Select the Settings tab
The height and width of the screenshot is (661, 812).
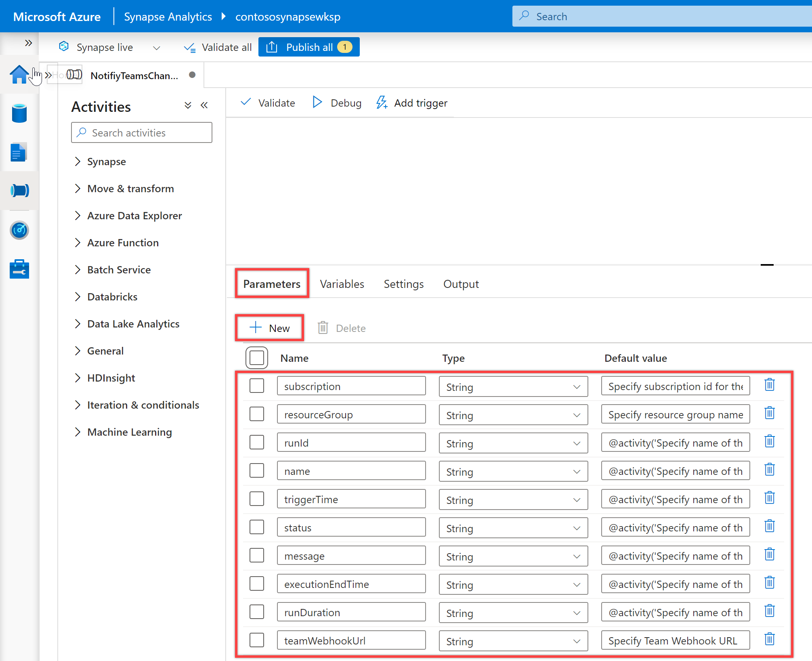tap(403, 283)
